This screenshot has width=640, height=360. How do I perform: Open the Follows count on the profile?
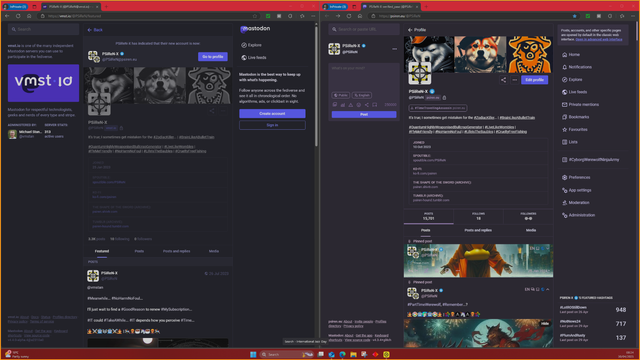click(478, 216)
